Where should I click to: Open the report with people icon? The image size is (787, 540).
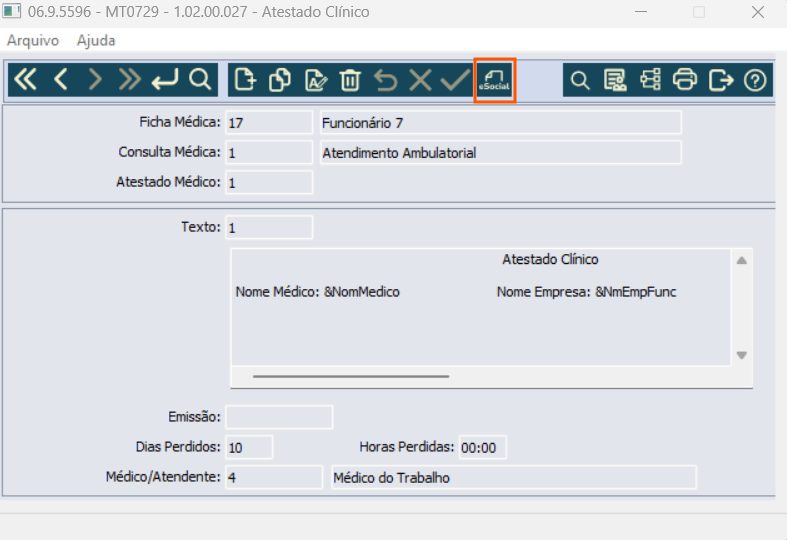(615, 80)
